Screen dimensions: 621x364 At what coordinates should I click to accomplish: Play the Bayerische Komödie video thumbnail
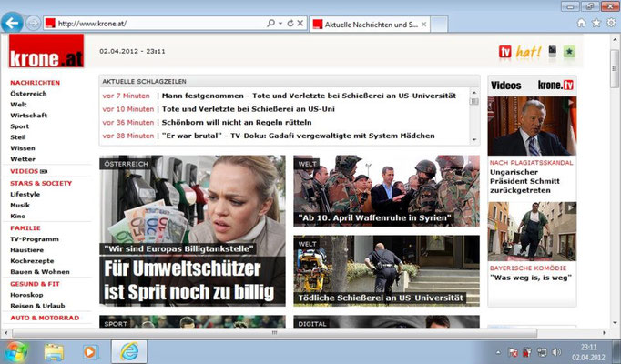(x=532, y=231)
